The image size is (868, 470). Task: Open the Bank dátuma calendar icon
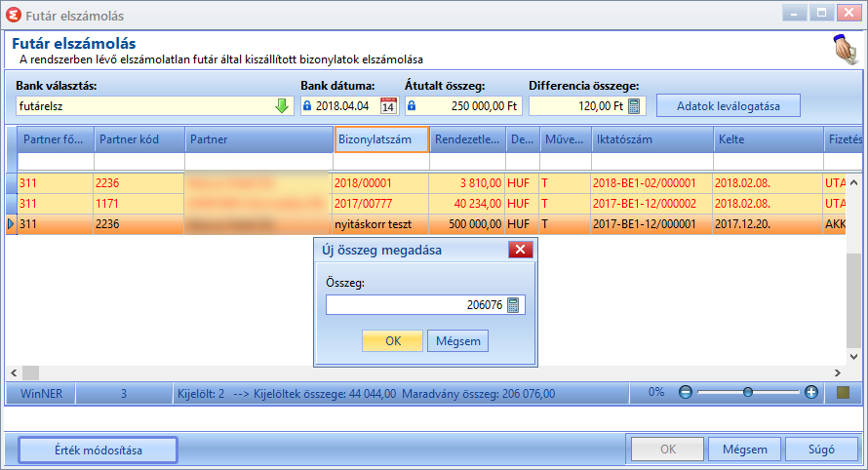click(388, 105)
